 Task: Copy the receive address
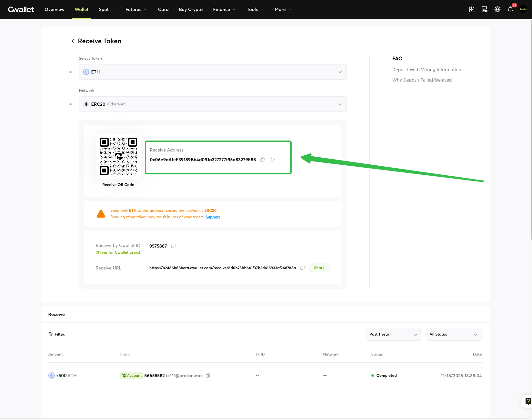pos(262,160)
